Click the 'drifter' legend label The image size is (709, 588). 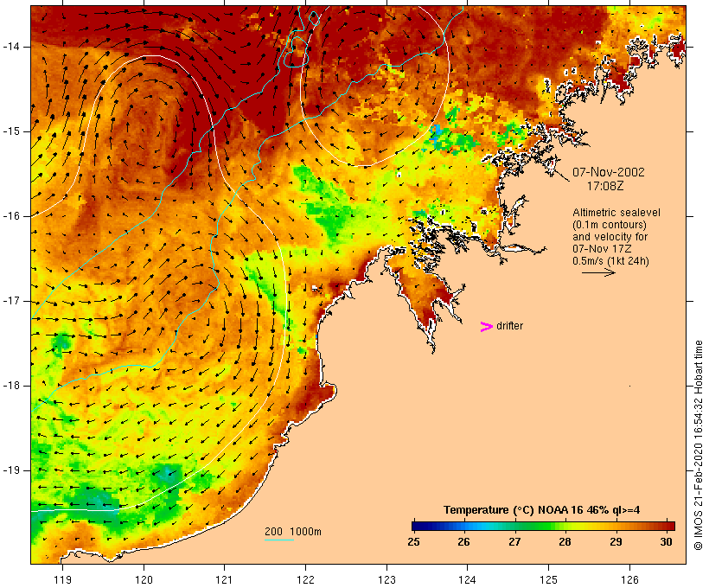[x=509, y=326]
